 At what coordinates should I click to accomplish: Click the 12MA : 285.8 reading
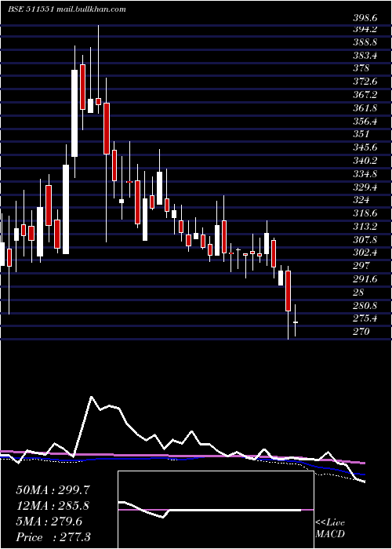pos(53,506)
